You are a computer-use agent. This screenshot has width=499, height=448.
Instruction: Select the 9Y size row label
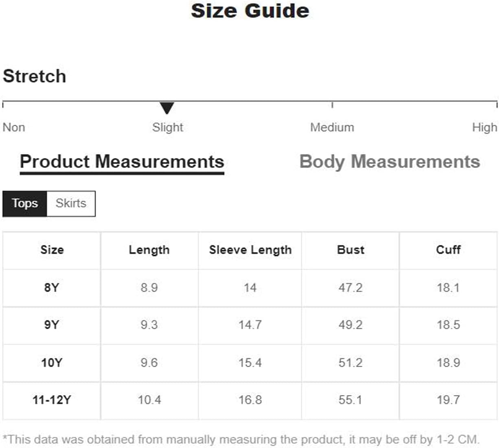click(52, 325)
